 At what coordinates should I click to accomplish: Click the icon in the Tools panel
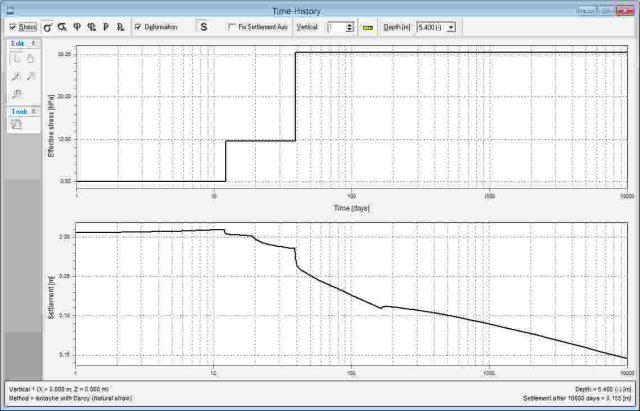[x=17, y=126]
